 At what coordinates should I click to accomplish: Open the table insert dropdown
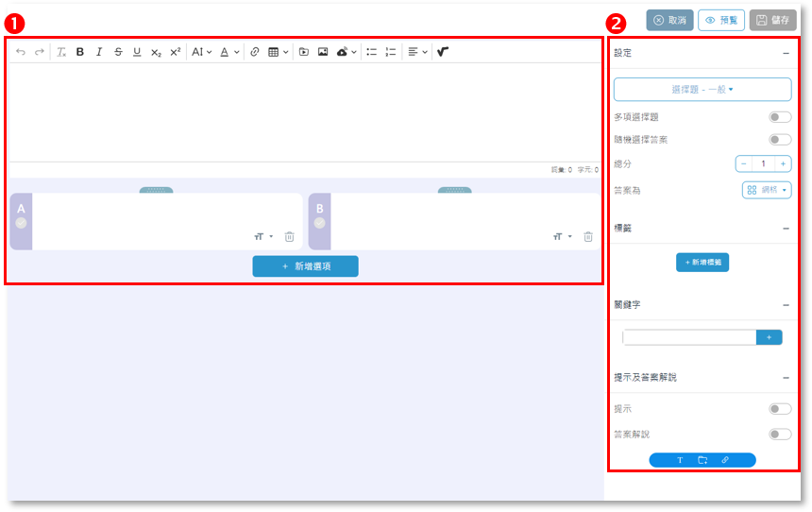coord(278,52)
